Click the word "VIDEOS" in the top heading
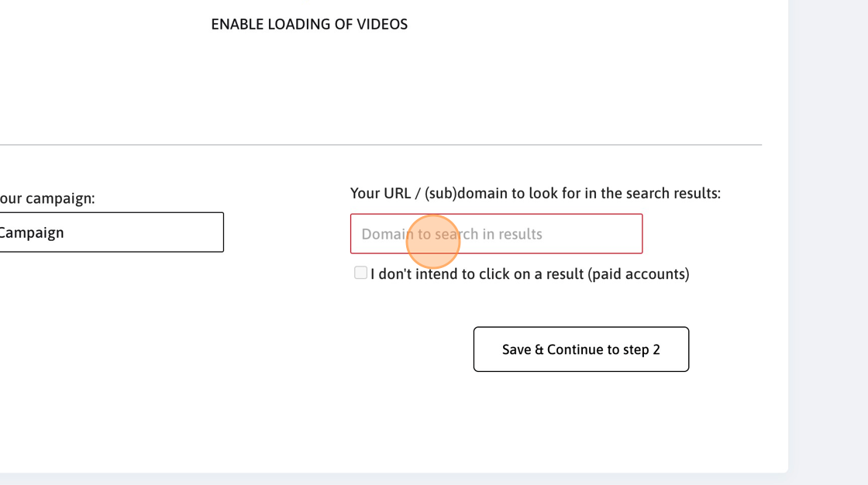The image size is (868, 485). (x=382, y=24)
